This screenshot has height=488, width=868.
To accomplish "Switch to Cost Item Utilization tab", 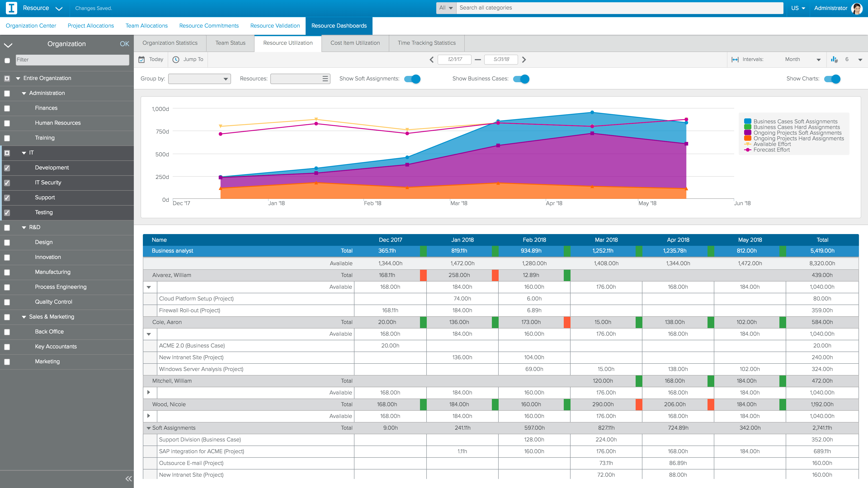I will click(x=355, y=43).
